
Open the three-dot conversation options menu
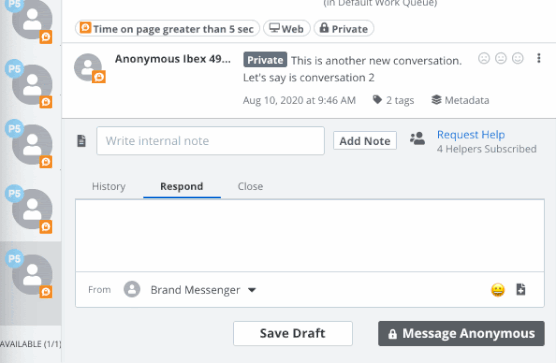coord(539,58)
